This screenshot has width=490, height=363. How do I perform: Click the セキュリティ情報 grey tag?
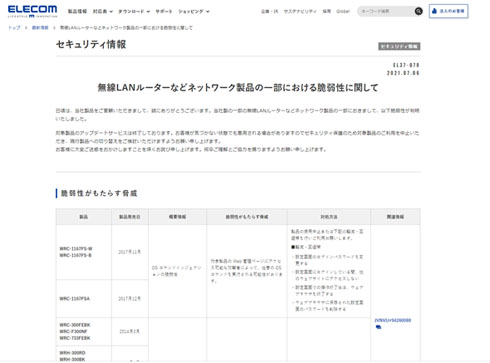click(399, 46)
